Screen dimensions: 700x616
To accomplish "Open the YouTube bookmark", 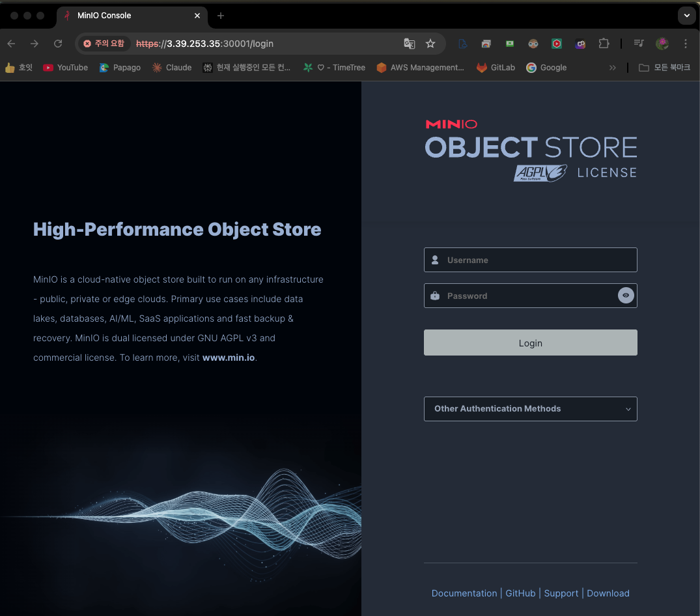I will [x=65, y=68].
